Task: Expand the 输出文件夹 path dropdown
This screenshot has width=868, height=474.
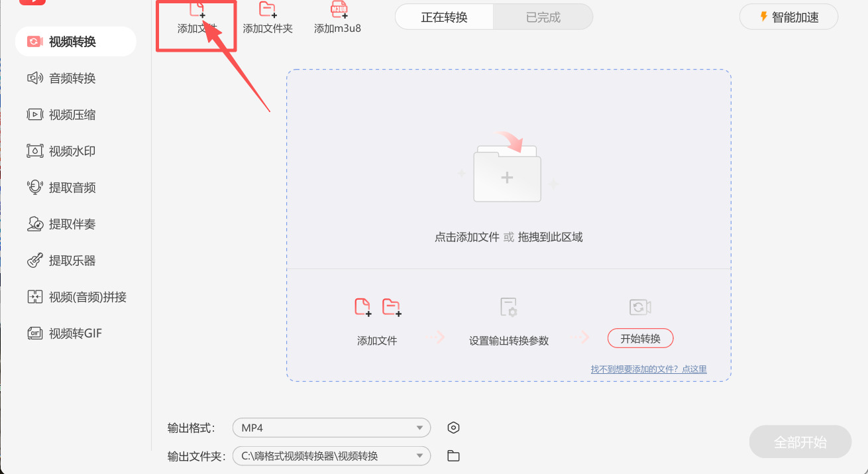Action: click(331, 456)
